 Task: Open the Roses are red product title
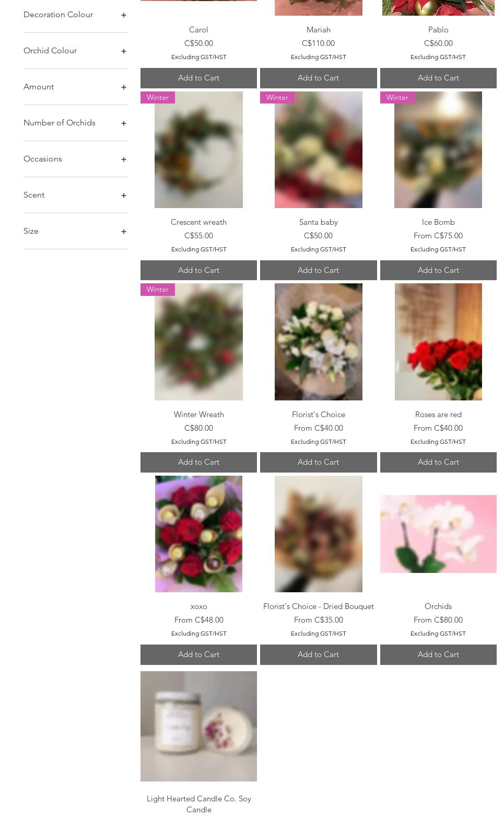tap(438, 415)
